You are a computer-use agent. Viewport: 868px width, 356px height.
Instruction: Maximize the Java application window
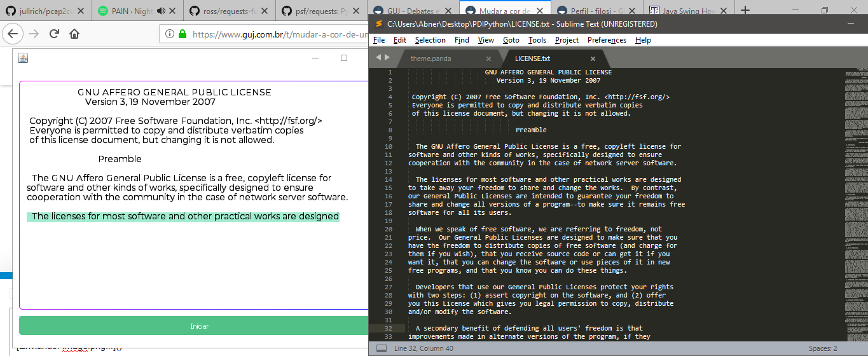click(344, 58)
